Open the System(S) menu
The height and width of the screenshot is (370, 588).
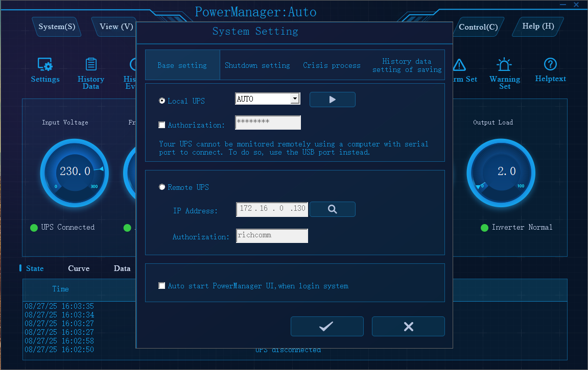tap(57, 27)
